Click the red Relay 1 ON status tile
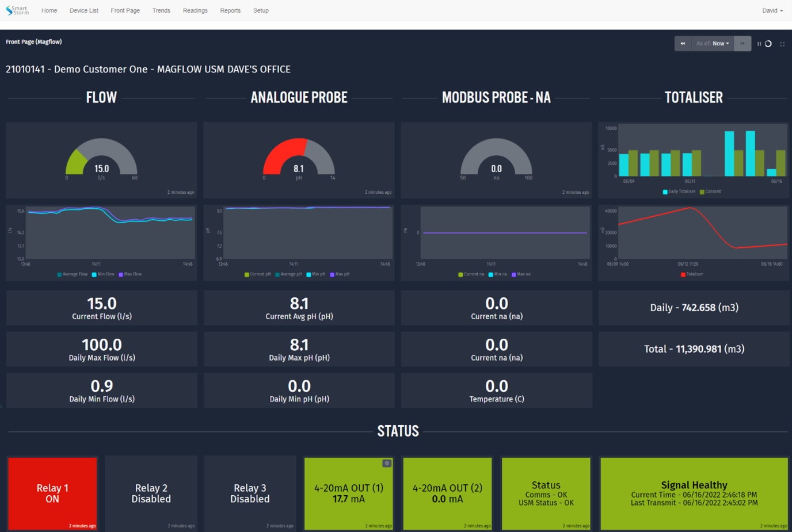 pyautogui.click(x=52, y=493)
